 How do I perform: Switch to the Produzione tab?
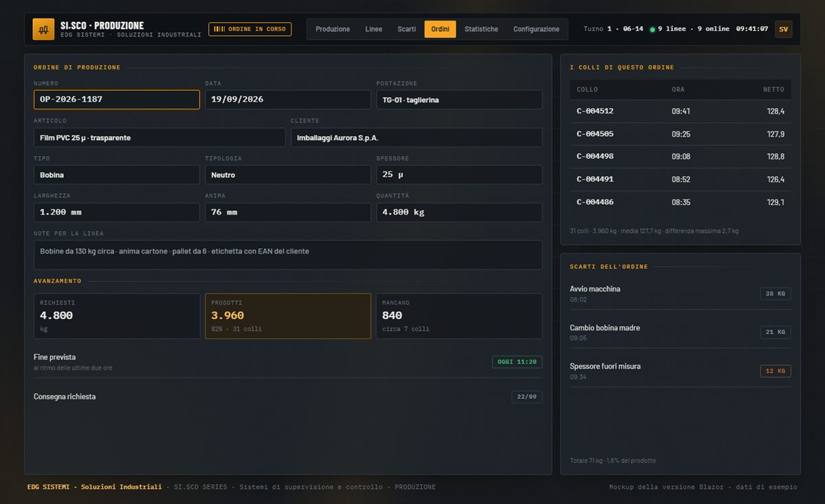[333, 29]
